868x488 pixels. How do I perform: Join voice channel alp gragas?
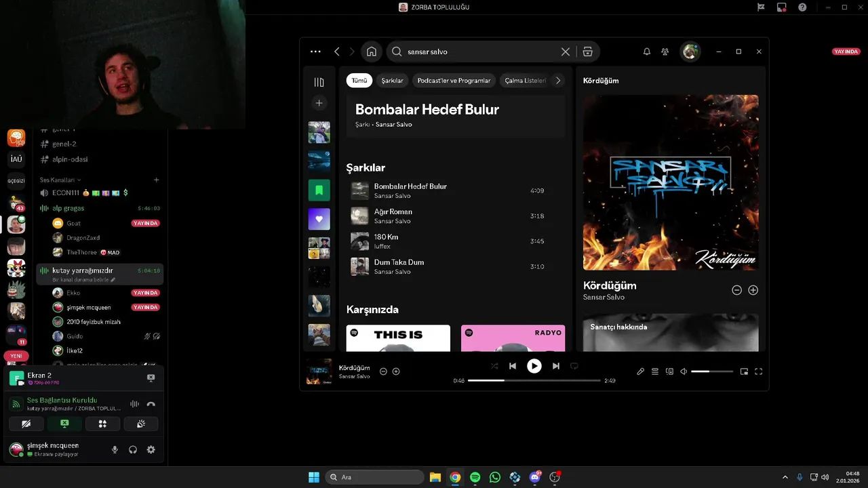[x=100, y=208]
